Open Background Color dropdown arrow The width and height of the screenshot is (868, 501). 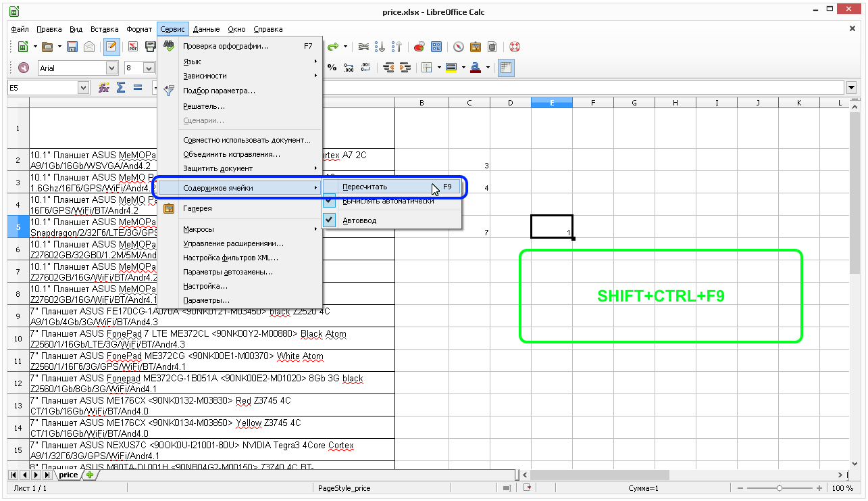[463, 68]
